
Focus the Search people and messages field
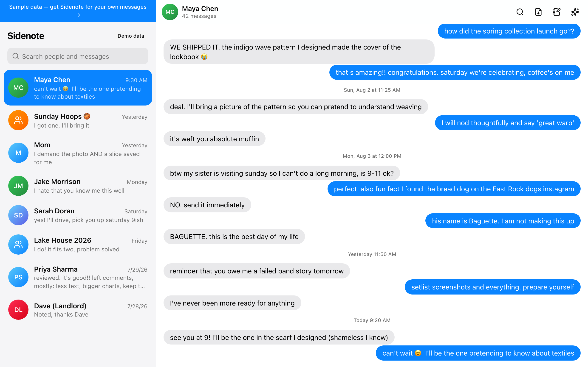[78, 56]
